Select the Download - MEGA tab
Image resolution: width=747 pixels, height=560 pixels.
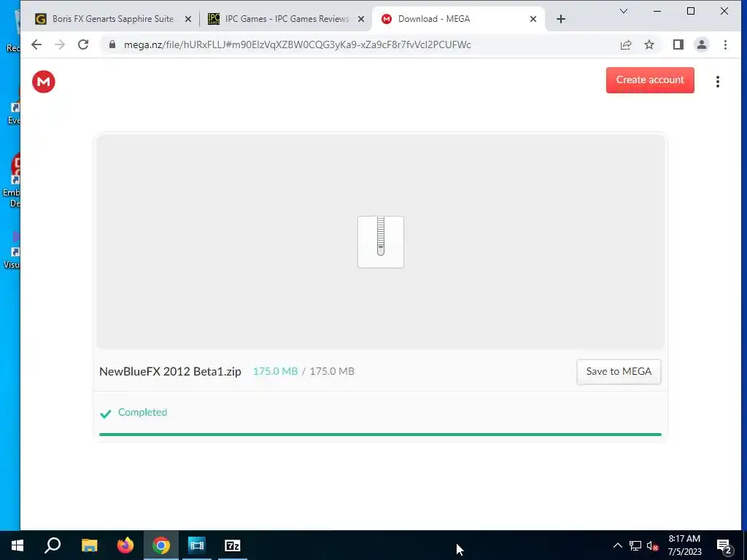click(433, 19)
